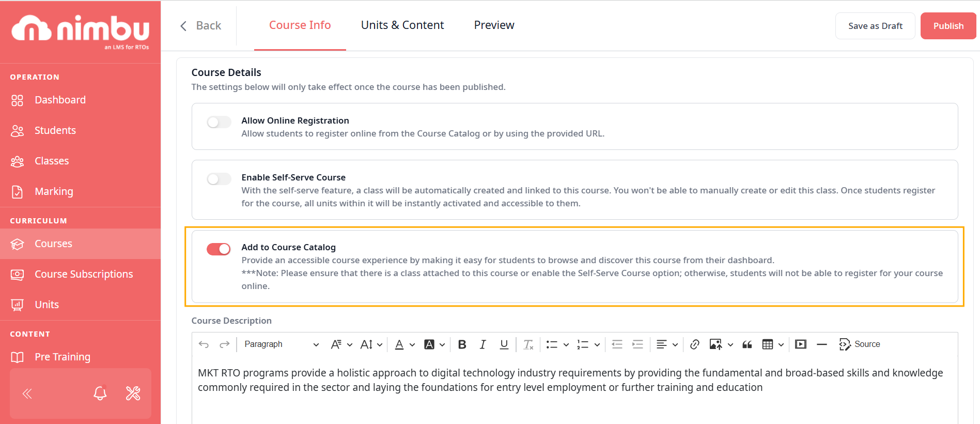Screen dimensions: 980x424
Task: Open the tools wrench icon
Action: pos(133,393)
